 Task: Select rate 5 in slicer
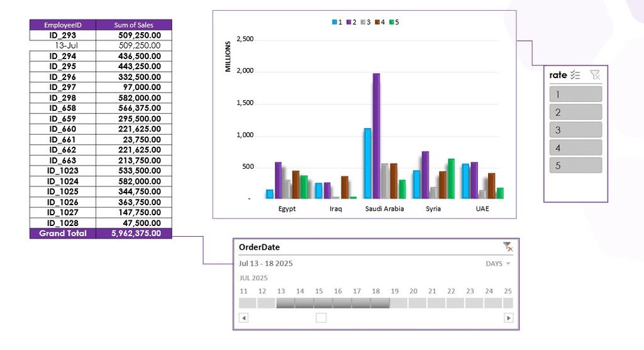pyautogui.click(x=575, y=166)
